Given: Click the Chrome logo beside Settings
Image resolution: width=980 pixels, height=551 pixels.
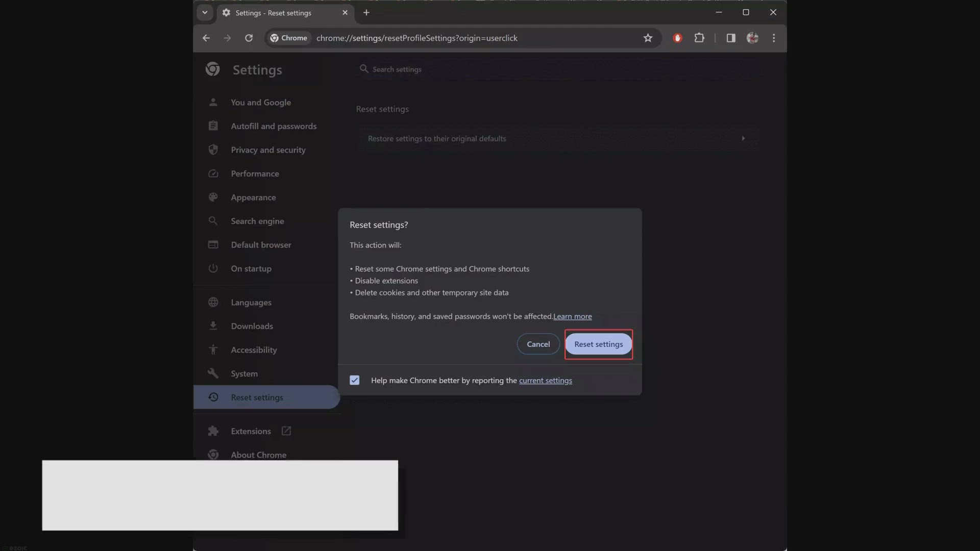Looking at the screenshot, I should click(x=213, y=69).
